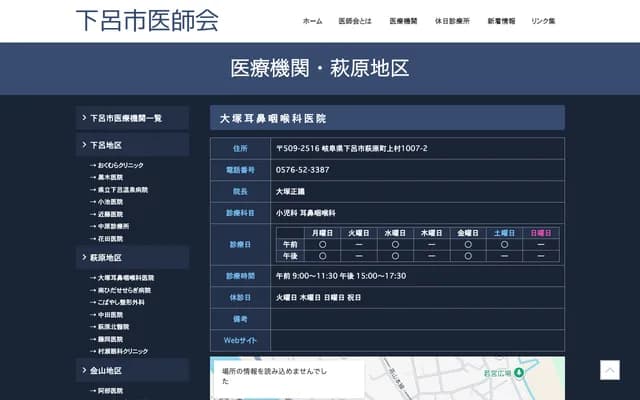The height and width of the screenshot is (400, 640).
Task: Open the ホーム menu item
Action: (x=312, y=21)
